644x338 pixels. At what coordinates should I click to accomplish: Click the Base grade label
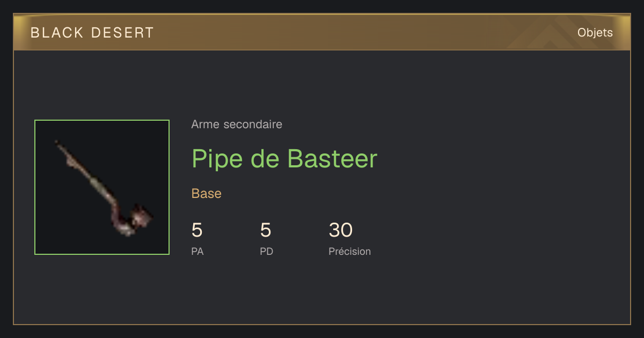click(207, 194)
